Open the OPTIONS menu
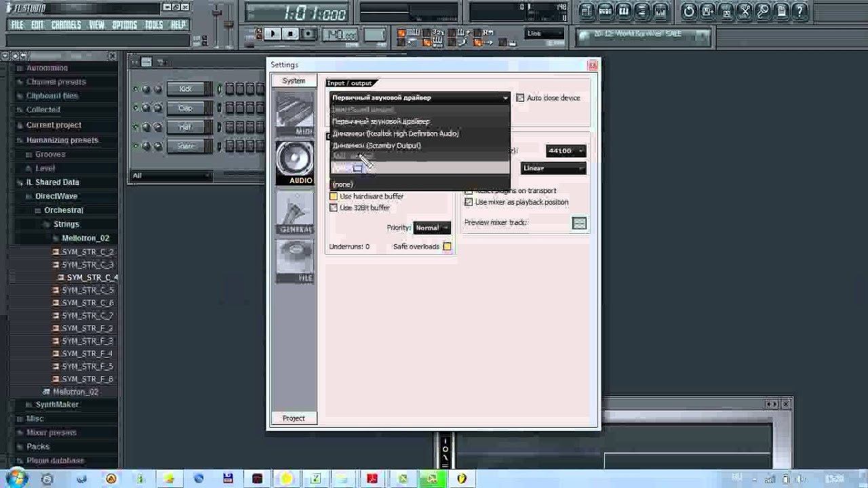The height and width of the screenshot is (488, 868). 125,25
